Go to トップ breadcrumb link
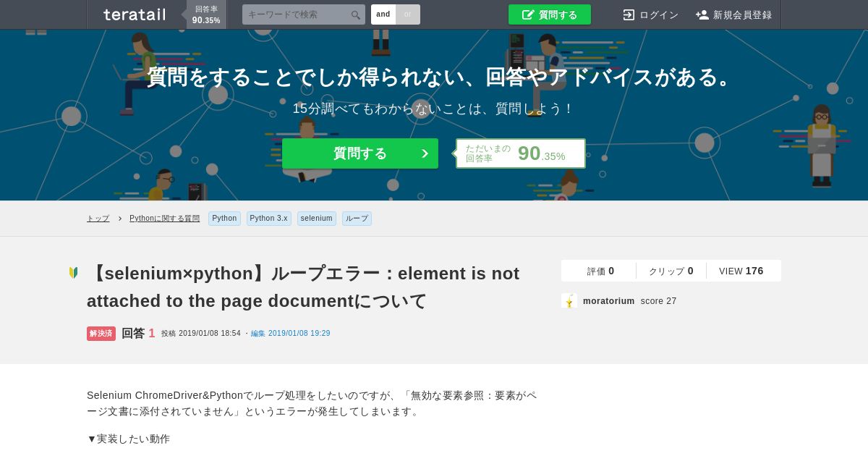This screenshot has height=456, width=868. (x=98, y=219)
